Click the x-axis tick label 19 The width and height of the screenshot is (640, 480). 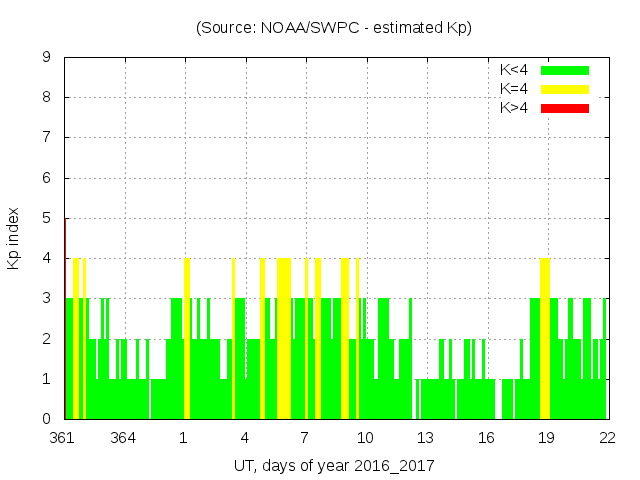[x=546, y=438]
